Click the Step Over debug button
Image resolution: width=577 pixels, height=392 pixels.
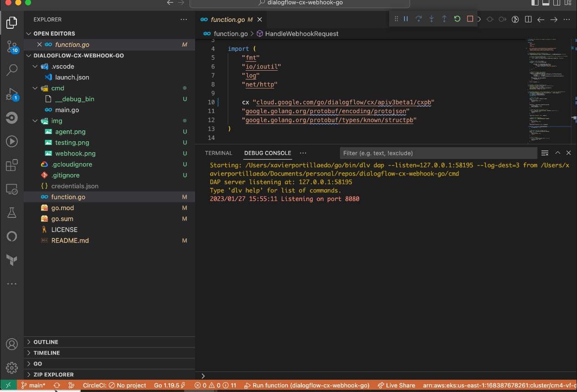coord(418,19)
